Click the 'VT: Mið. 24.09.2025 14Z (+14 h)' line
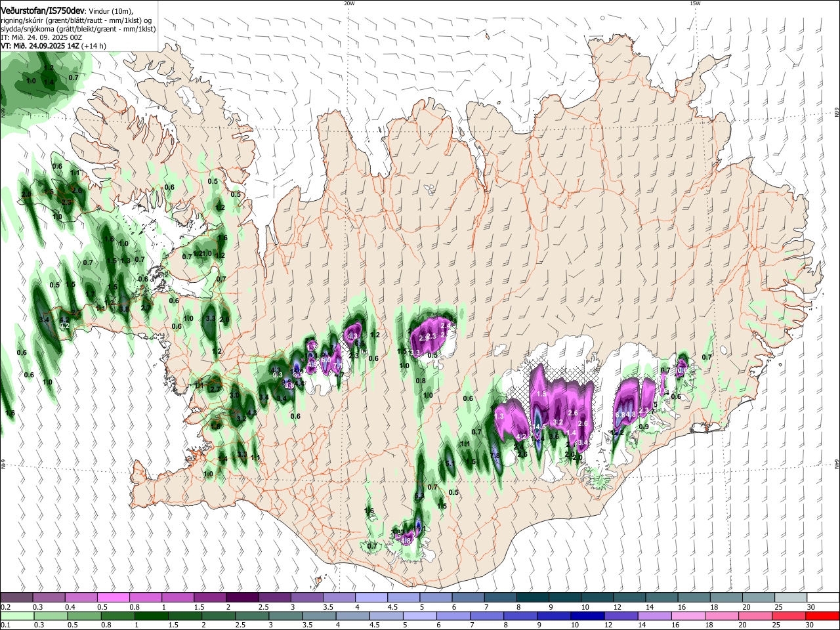Screen dimensions: 840x630 [54, 46]
